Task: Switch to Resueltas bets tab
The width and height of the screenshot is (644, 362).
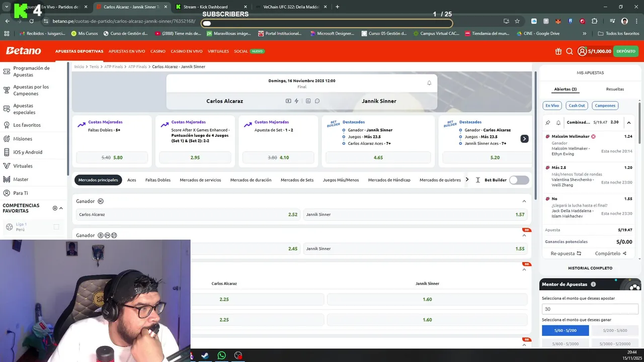Action: pos(615,89)
